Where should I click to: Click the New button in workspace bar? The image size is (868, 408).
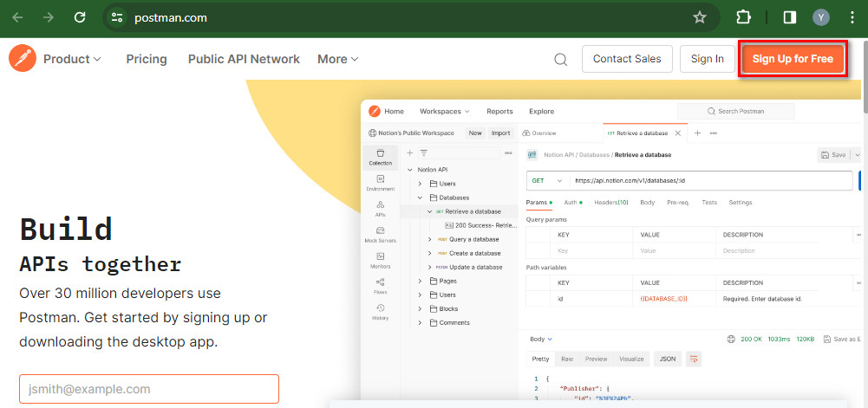pyautogui.click(x=475, y=133)
